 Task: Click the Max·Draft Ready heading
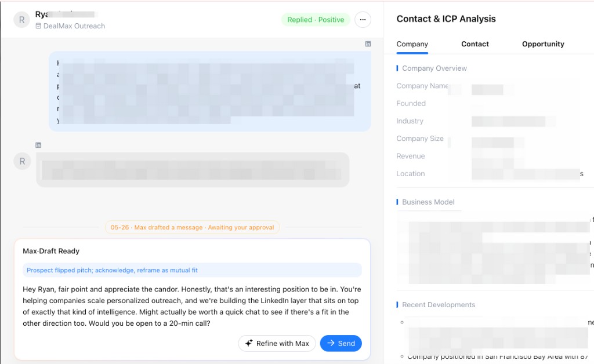[x=51, y=251]
